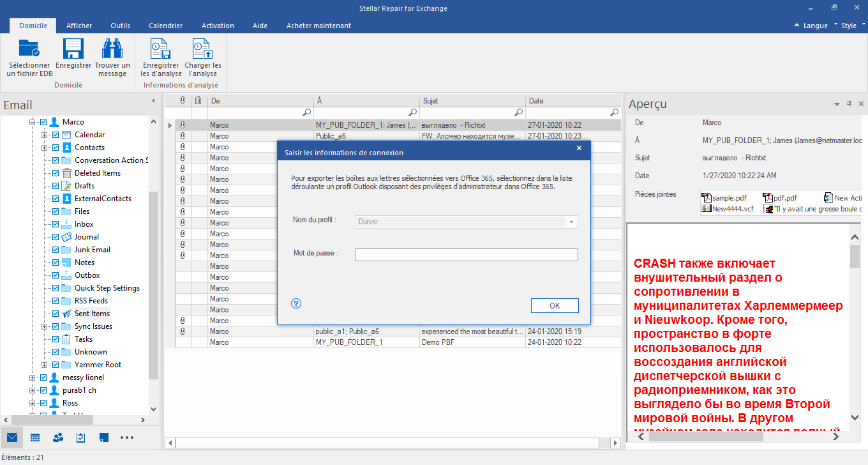868x465 pixels.
Task: Toggle checkbox for Drafts folder
Action: 56,186
